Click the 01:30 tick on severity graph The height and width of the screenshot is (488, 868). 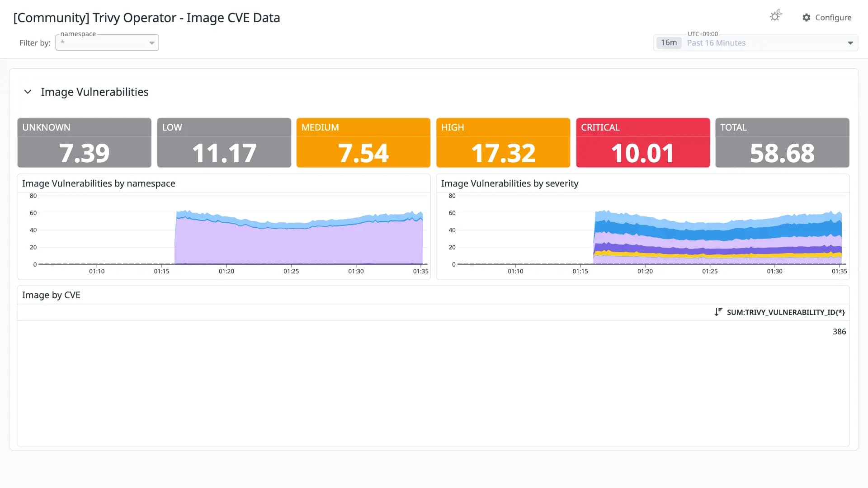(774, 271)
